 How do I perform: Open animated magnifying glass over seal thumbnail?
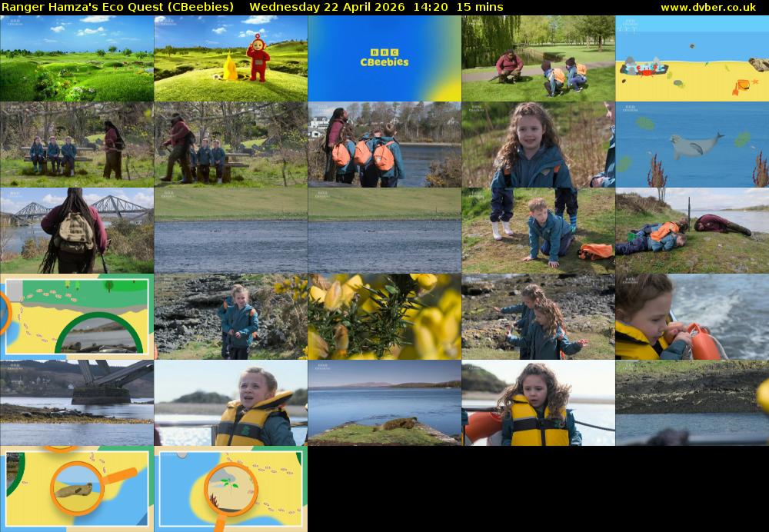(77, 489)
